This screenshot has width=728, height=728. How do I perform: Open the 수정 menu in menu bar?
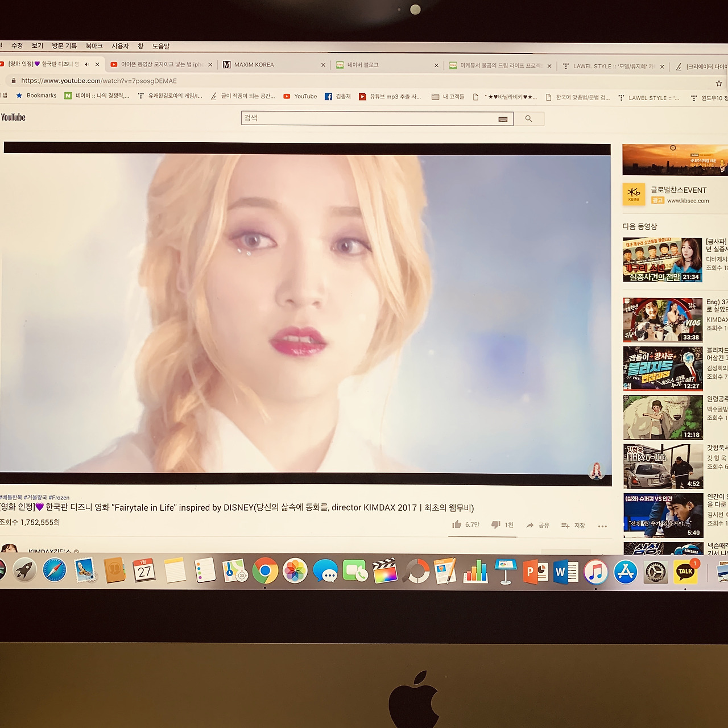[17, 45]
